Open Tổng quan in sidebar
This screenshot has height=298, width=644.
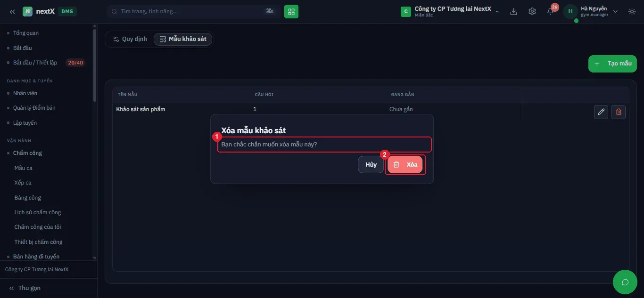coord(26,33)
